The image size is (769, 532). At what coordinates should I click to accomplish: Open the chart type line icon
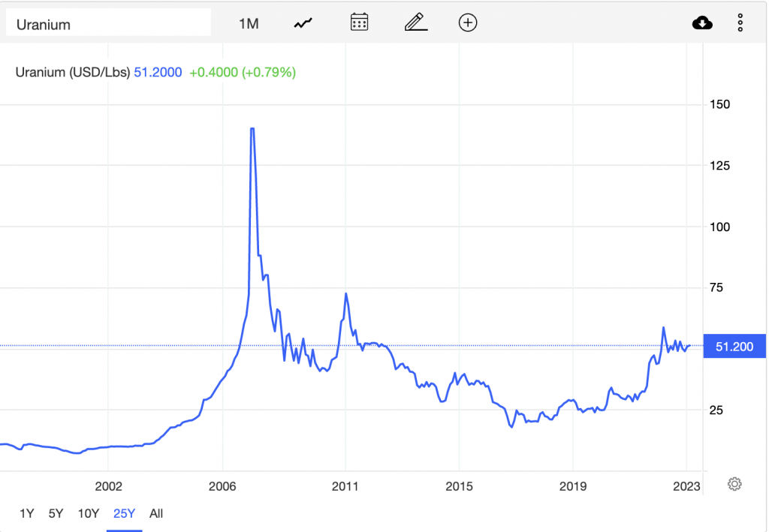click(x=303, y=23)
